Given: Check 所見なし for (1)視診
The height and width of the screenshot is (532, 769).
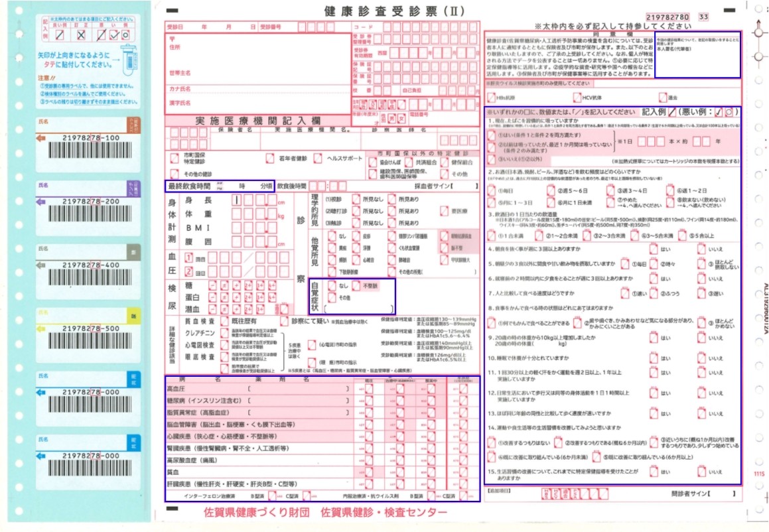Looking at the screenshot, I should 356,199.
